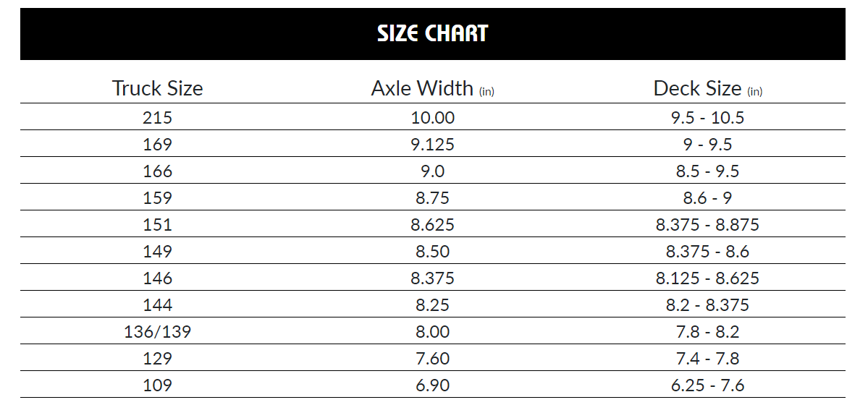The height and width of the screenshot is (405, 868).
Task: Select the Truck Size column header
Action: [x=157, y=88]
